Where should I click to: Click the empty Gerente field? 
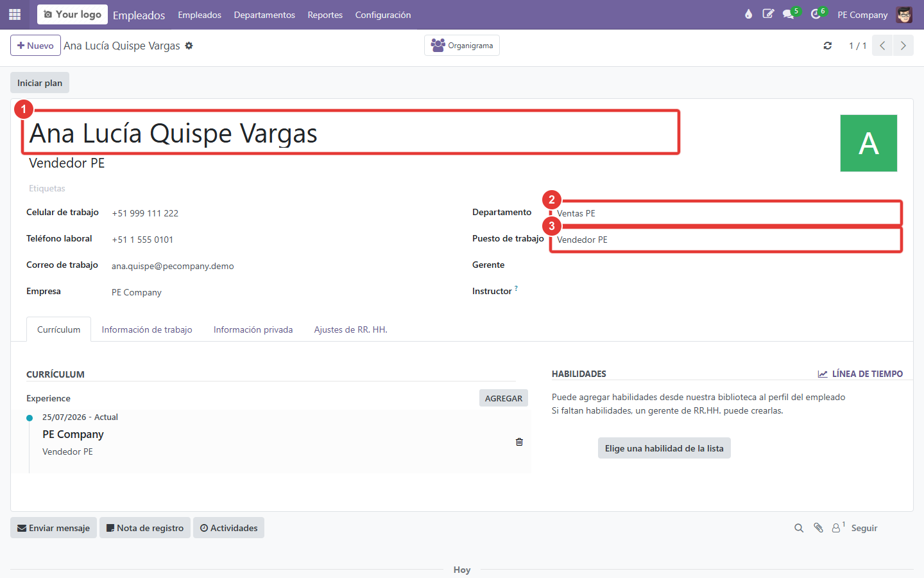[726, 265]
